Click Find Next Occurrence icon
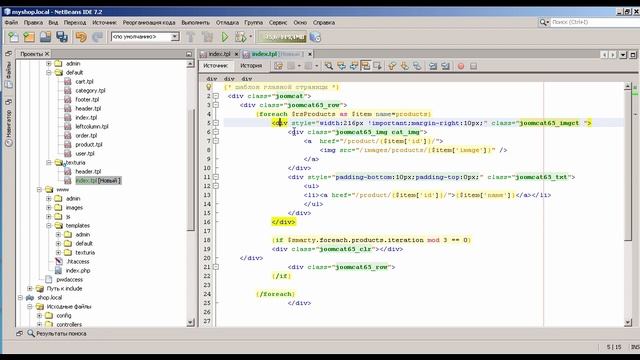This screenshot has width=640, height=360. pos(353,66)
